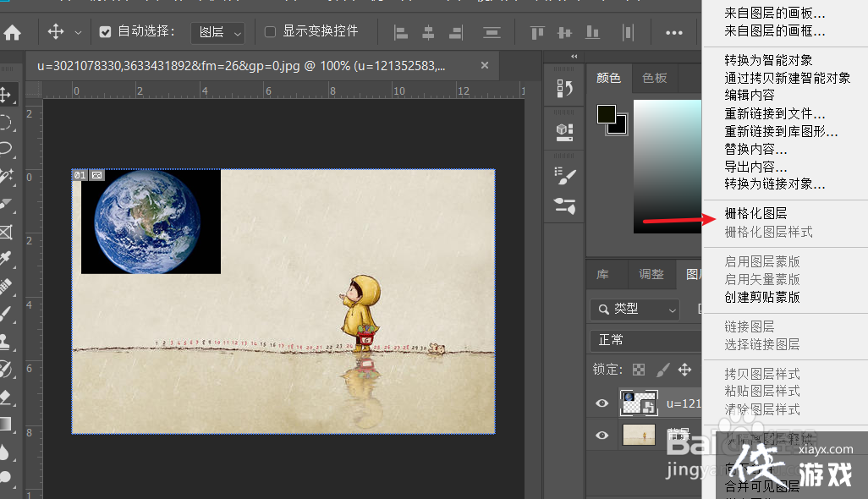This screenshot has width=868, height=499.
Task: Align top edges icon
Action: coord(537,33)
